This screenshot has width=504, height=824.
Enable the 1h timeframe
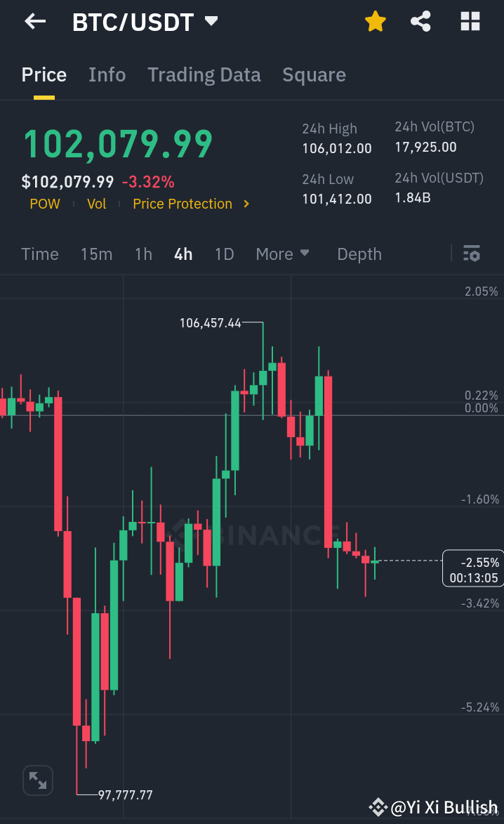pyautogui.click(x=143, y=254)
